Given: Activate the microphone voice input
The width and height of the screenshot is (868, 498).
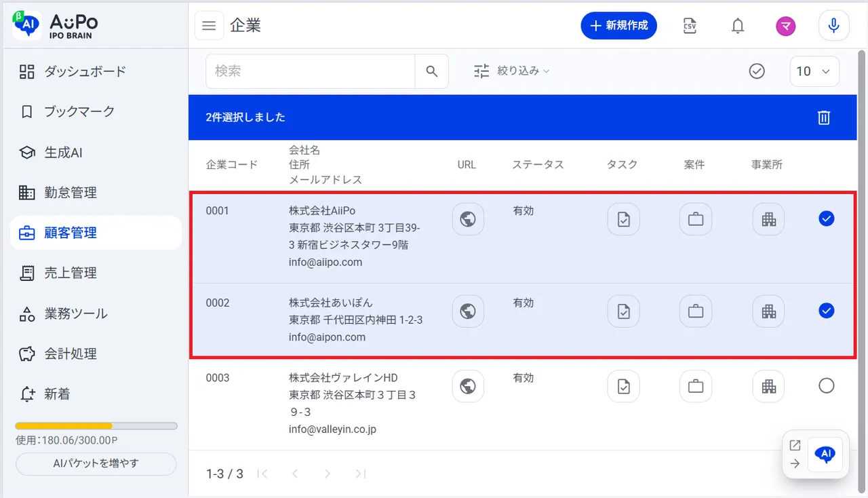Looking at the screenshot, I should pyautogui.click(x=834, y=26).
